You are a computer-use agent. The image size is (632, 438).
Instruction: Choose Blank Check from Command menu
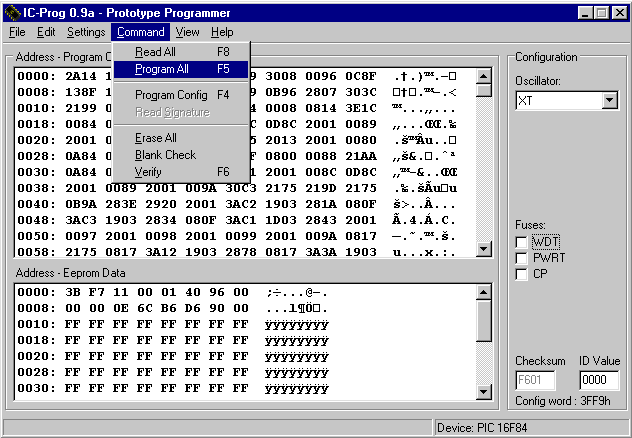coord(181,155)
